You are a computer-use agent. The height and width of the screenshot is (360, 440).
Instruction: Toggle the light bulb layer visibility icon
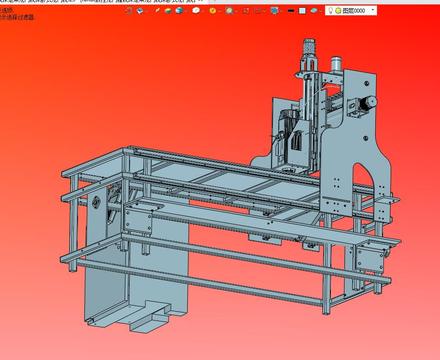[330, 11]
